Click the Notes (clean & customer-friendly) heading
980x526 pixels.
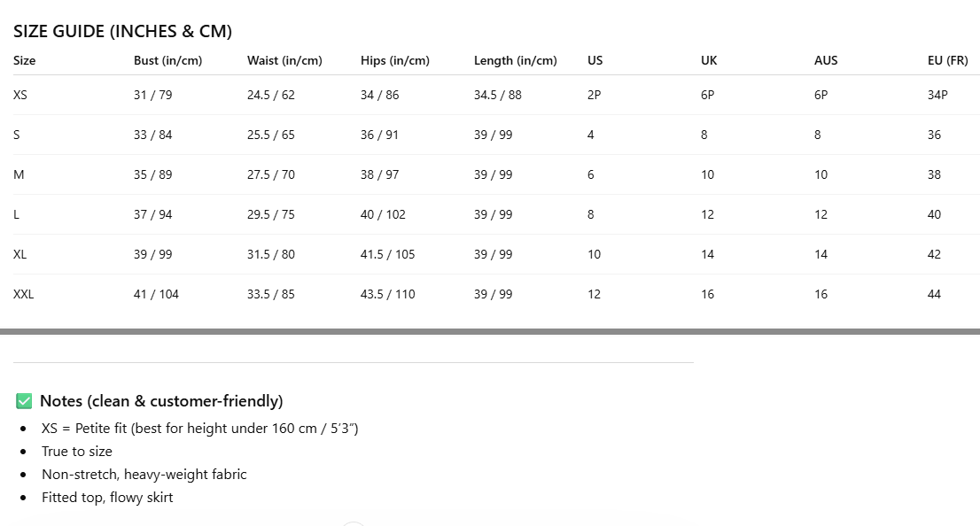(161, 401)
